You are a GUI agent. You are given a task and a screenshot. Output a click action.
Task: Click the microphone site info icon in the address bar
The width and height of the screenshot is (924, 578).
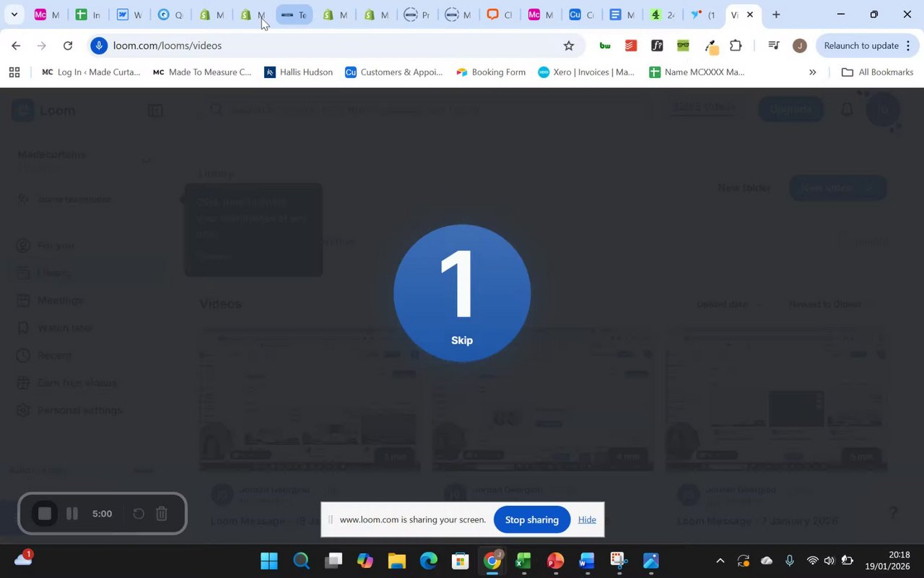pos(100,46)
